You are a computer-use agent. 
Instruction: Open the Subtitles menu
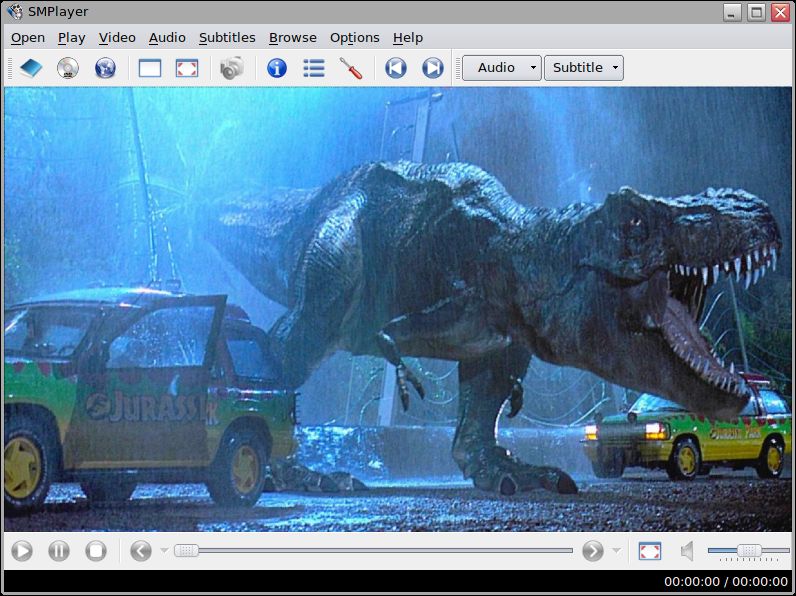pos(227,38)
